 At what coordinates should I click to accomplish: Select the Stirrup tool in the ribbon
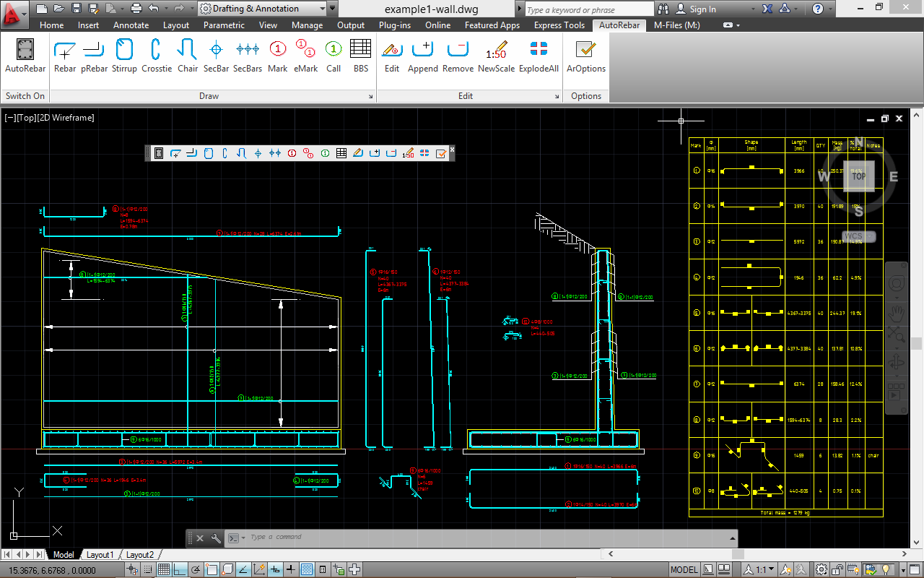click(x=124, y=56)
